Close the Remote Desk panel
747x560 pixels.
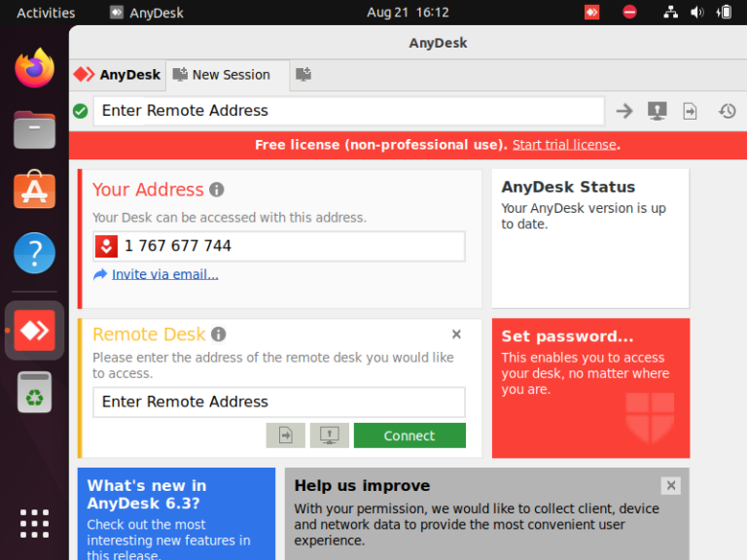(456, 334)
